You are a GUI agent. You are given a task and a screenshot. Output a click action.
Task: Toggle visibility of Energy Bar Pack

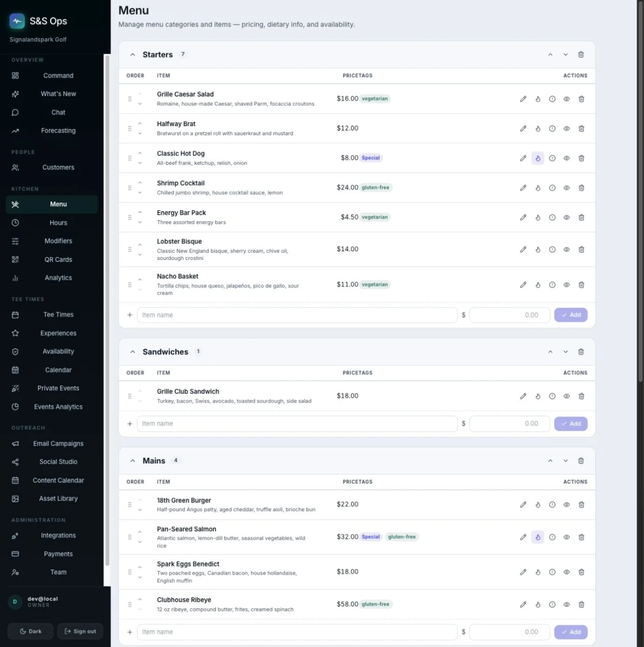(567, 218)
